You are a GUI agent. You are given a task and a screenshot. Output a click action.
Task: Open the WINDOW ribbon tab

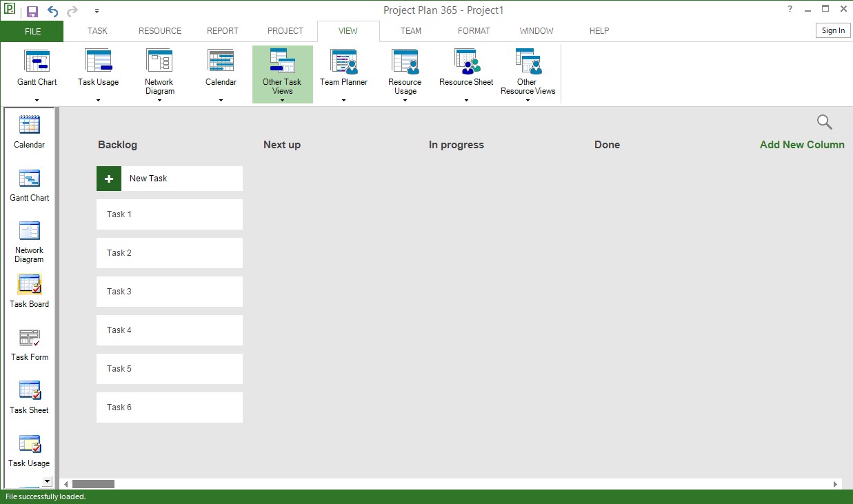536,31
